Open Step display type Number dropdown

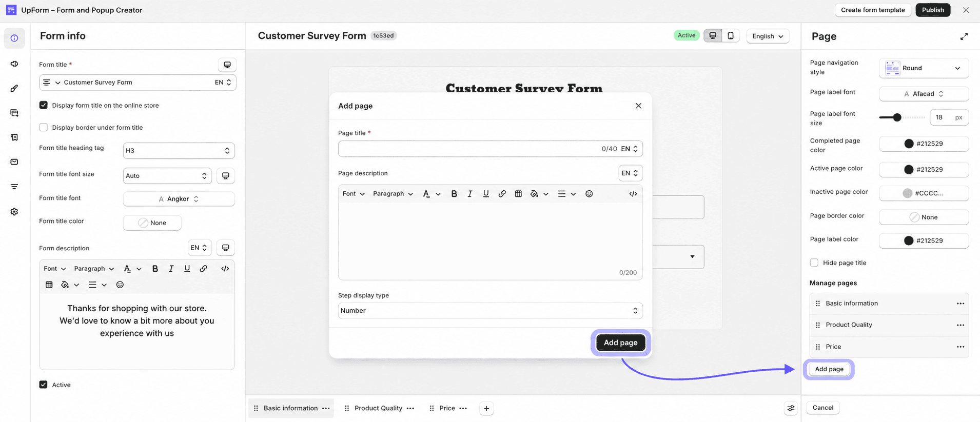(x=490, y=311)
